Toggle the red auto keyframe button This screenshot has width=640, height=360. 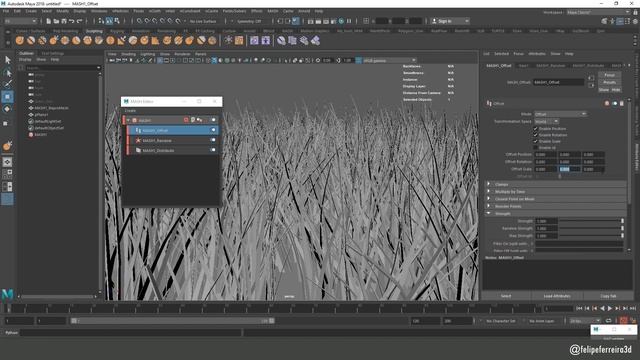[623, 321]
